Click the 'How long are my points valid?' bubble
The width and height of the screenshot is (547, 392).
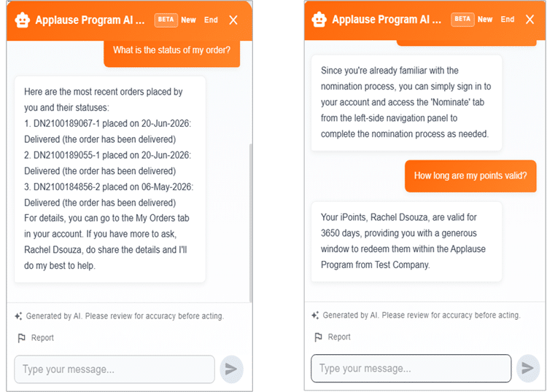pyautogui.click(x=470, y=176)
